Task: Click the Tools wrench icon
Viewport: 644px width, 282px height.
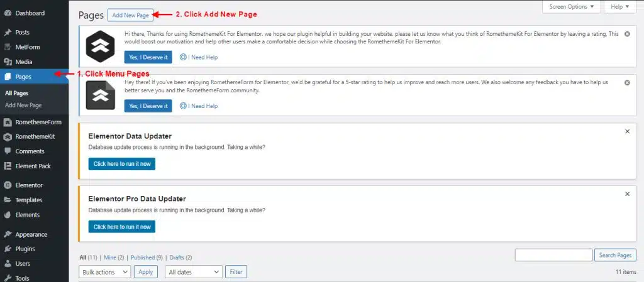Action: (8, 278)
